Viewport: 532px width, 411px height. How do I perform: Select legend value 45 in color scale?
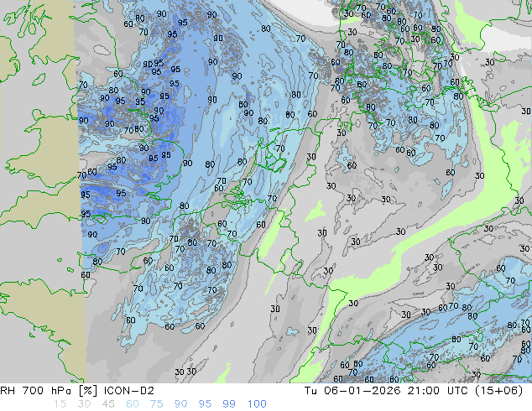click(108, 404)
